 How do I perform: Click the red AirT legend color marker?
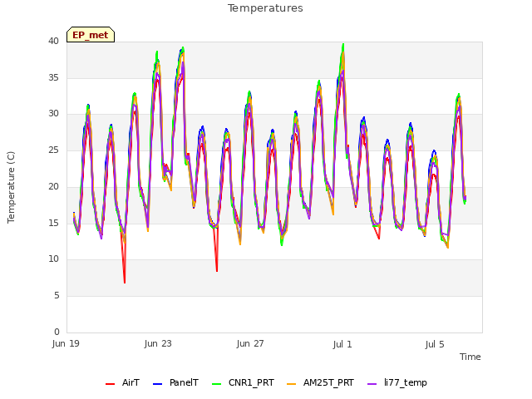(110, 384)
